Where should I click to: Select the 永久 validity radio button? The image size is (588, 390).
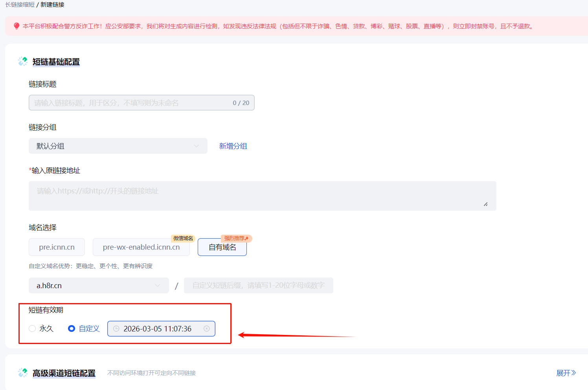click(32, 329)
